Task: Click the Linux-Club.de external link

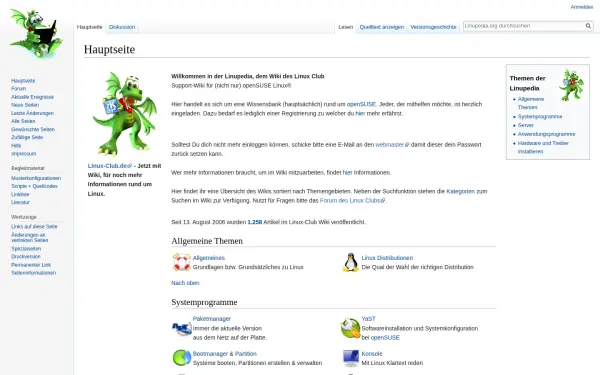Action: tap(110, 166)
